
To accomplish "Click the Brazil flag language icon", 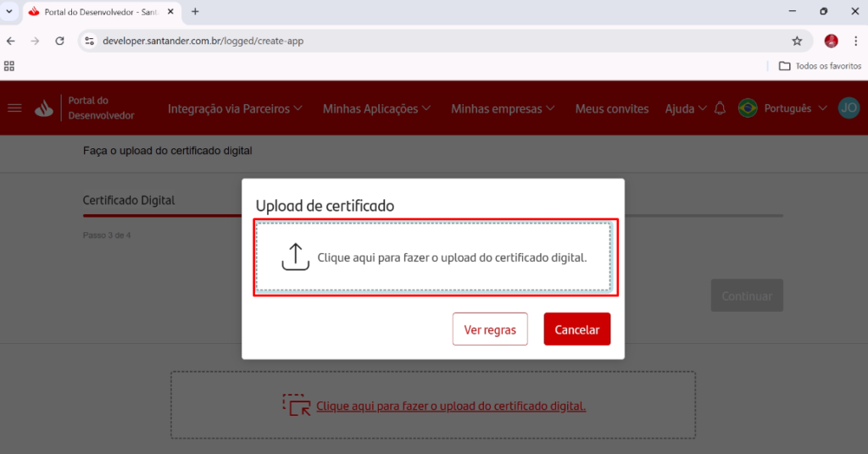I will (748, 108).
